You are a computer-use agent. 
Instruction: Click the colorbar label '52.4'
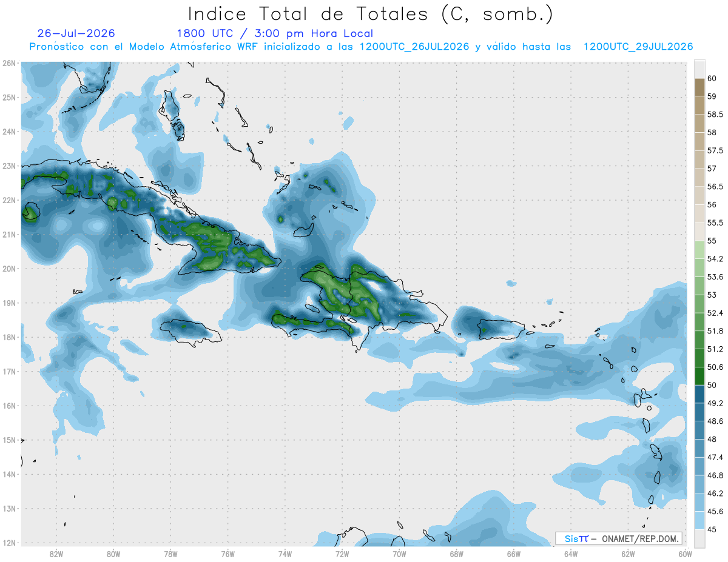[715, 313]
